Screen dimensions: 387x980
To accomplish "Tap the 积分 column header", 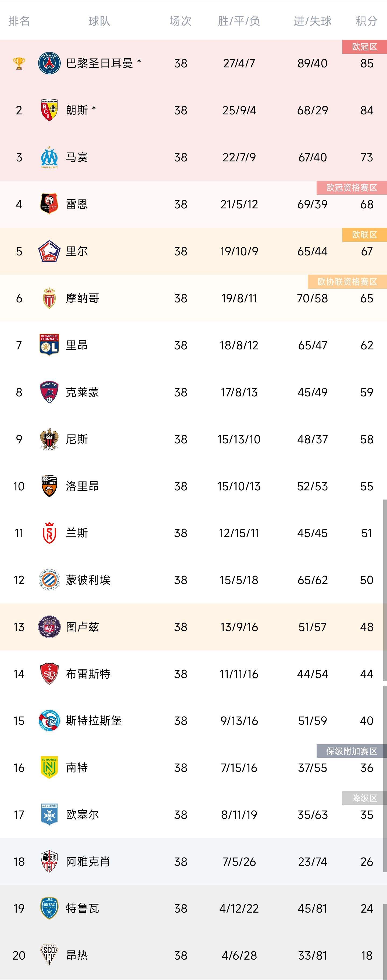I will [x=367, y=21].
